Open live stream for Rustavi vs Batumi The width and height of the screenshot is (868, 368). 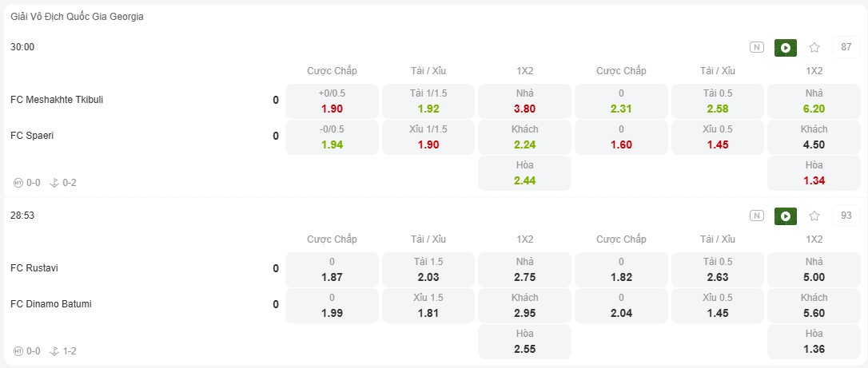click(786, 216)
